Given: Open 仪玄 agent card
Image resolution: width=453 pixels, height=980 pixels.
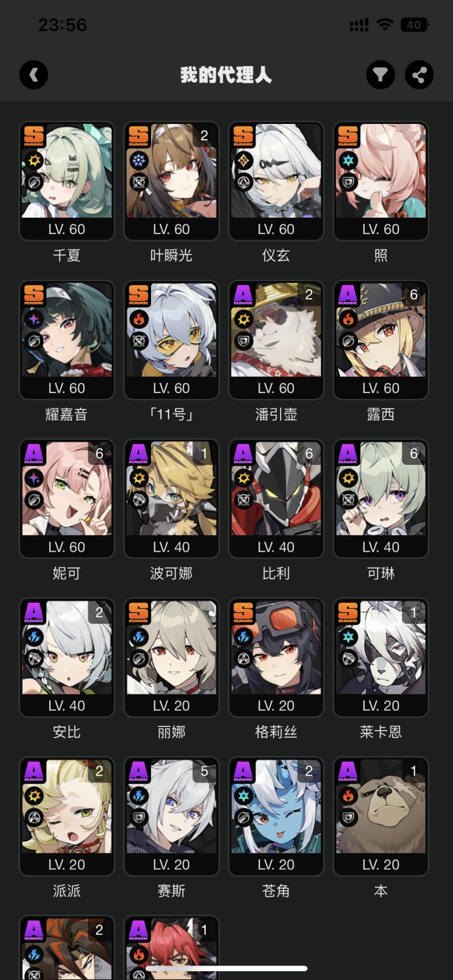Looking at the screenshot, I should tap(276, 181).
